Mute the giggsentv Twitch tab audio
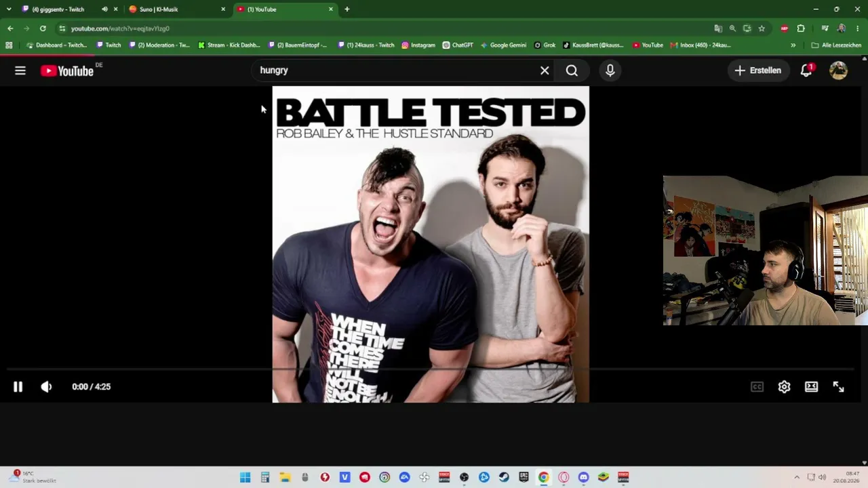The width and height of the screenshot is (868, 488). 104,9
